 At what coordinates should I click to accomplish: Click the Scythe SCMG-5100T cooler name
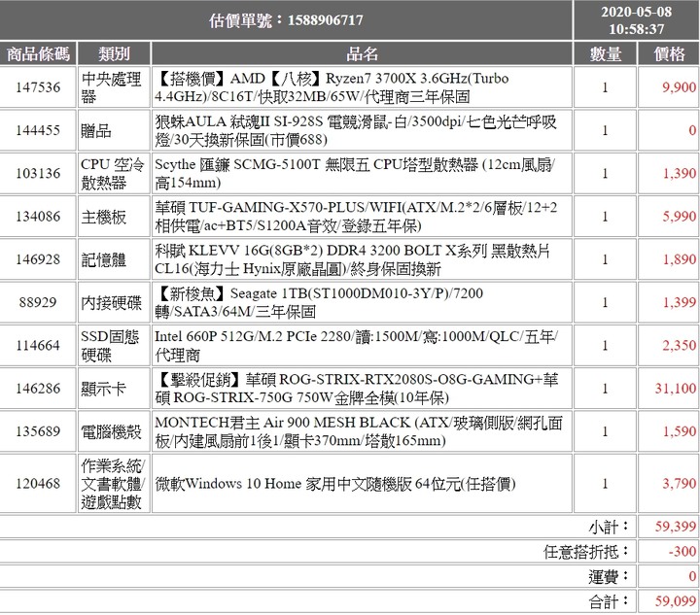[x=355, y=174]
